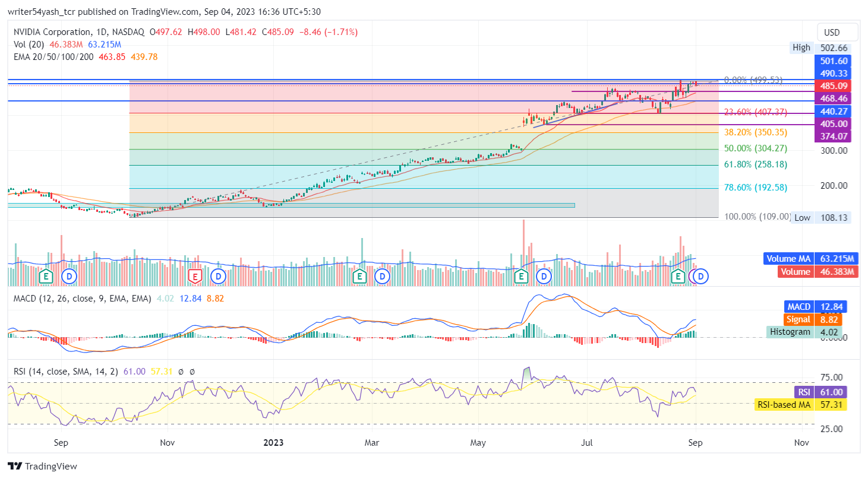This screenshot has width=868, height=479.
Task: Click the 75.00 RSI axis value
Action: [831, 378]
